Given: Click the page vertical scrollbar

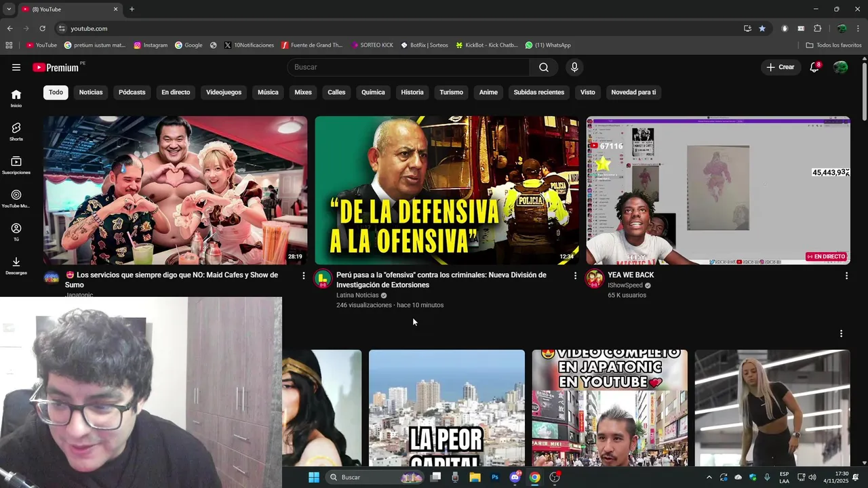Looking at the screenshot, I should click(x=865, y=91).
